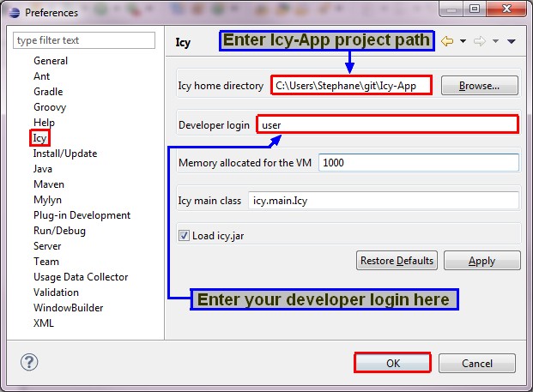Click the Icy home directory field

[352, 86]
